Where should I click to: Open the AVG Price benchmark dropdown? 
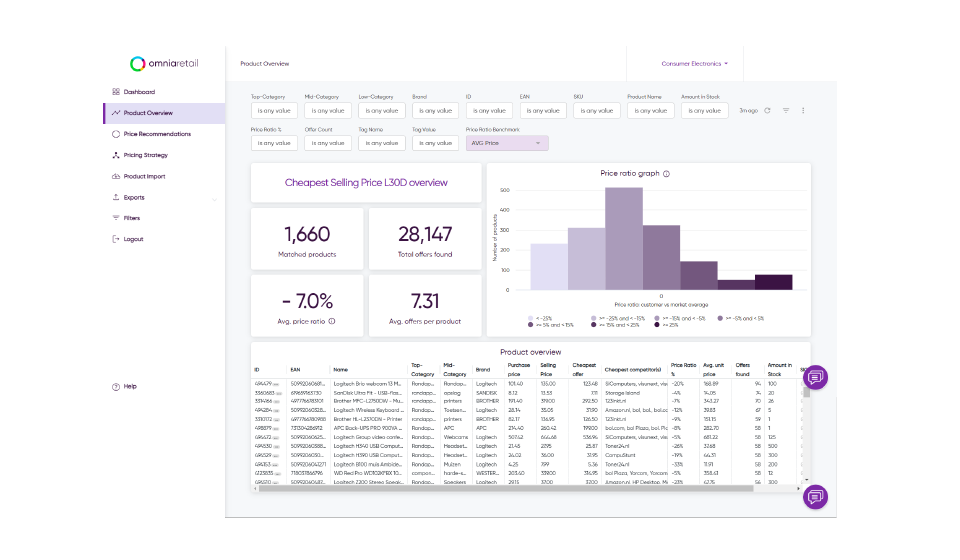507,143
